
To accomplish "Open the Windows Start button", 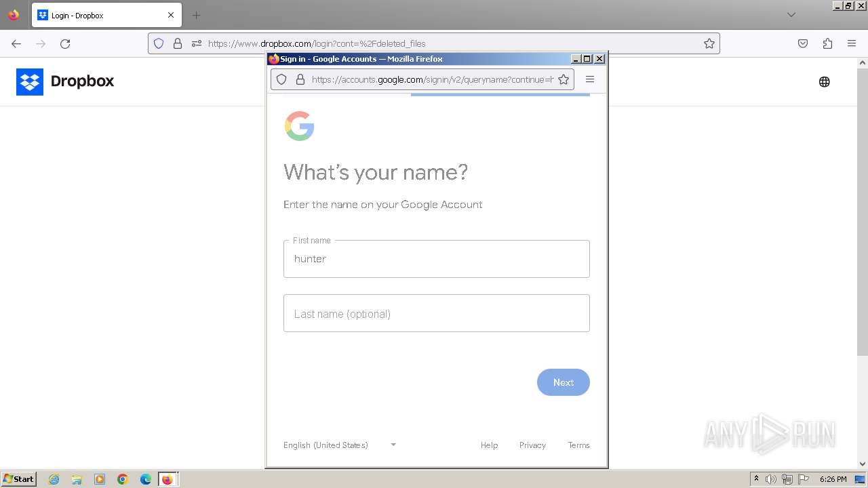I will tap(19, 479).
